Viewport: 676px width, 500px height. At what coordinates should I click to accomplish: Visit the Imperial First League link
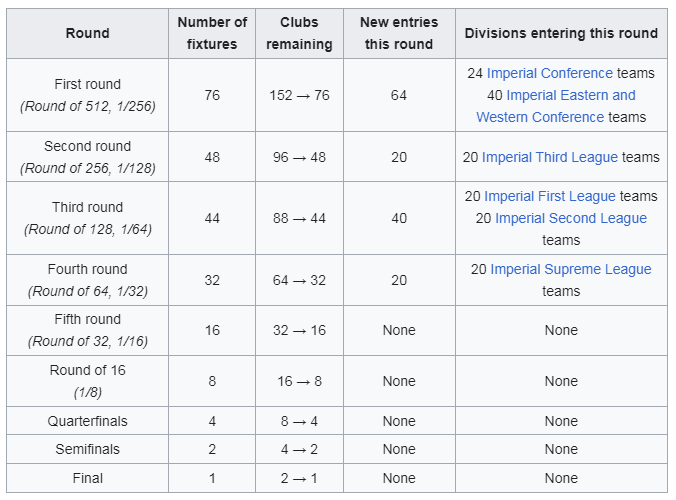[550, 196]
